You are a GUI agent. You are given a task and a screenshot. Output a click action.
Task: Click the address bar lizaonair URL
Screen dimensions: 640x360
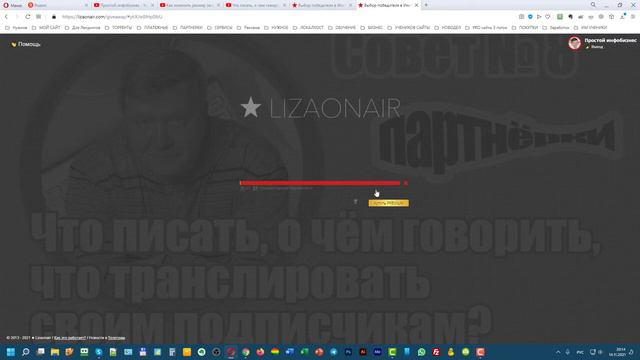pyautogui.click(x=112, y=17)
